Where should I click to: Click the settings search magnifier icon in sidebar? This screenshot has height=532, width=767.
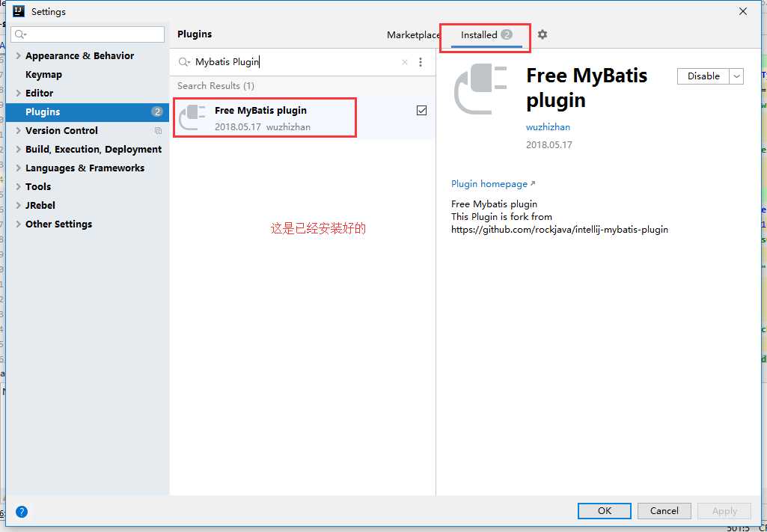[20, 34]
